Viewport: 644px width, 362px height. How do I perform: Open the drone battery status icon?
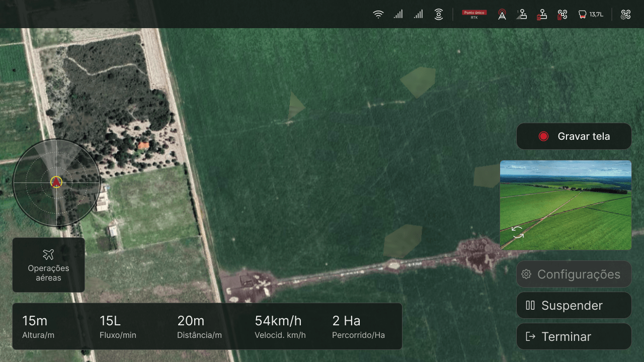coord(562,15)
